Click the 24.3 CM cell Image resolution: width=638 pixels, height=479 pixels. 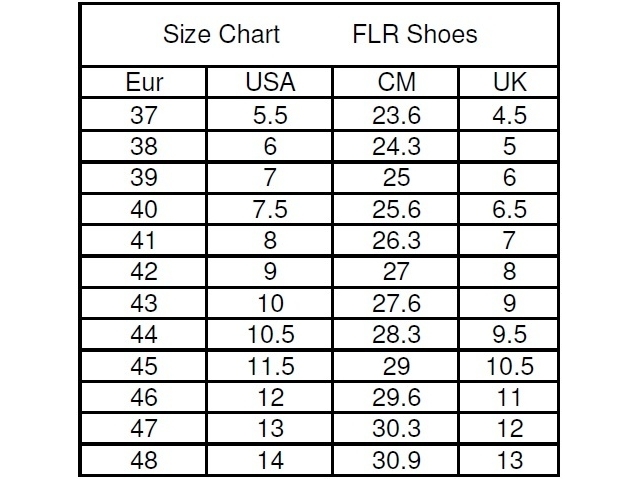[396, 146]
